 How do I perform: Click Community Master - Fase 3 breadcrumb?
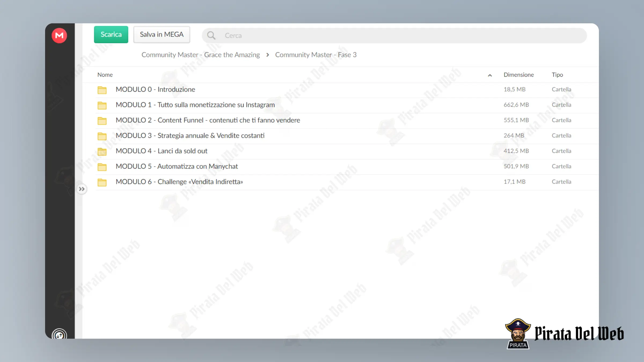tap(316, 55)
